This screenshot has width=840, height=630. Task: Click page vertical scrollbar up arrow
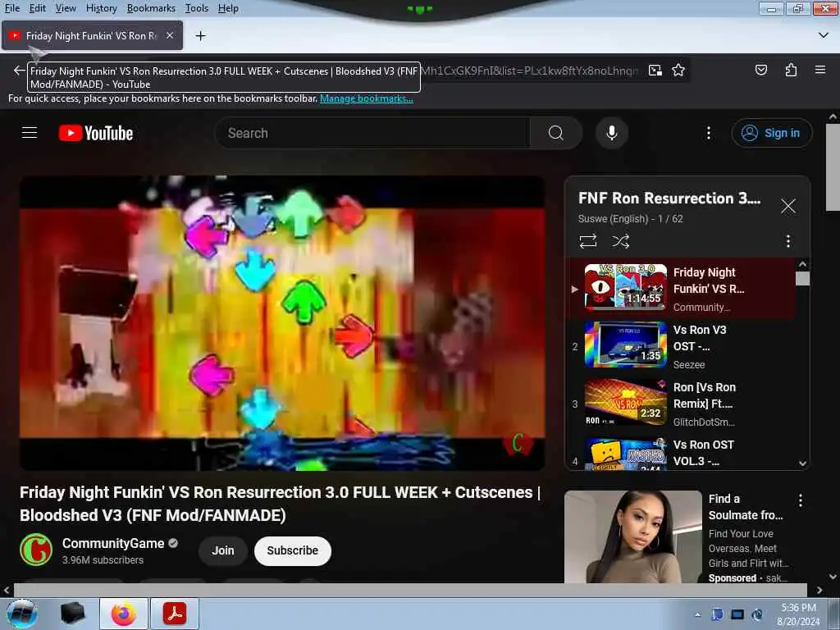click(x=833, y=116)
